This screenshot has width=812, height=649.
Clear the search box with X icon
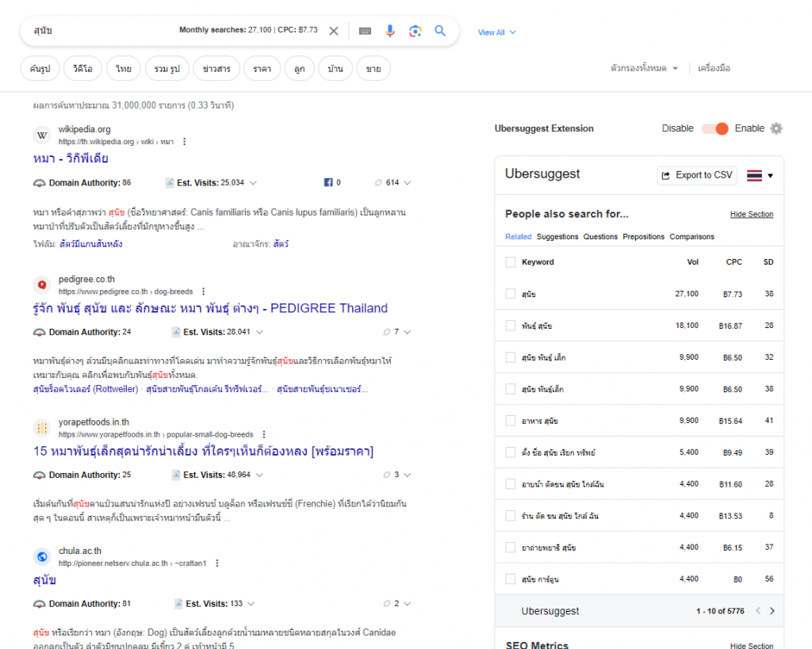click(334, 31)
